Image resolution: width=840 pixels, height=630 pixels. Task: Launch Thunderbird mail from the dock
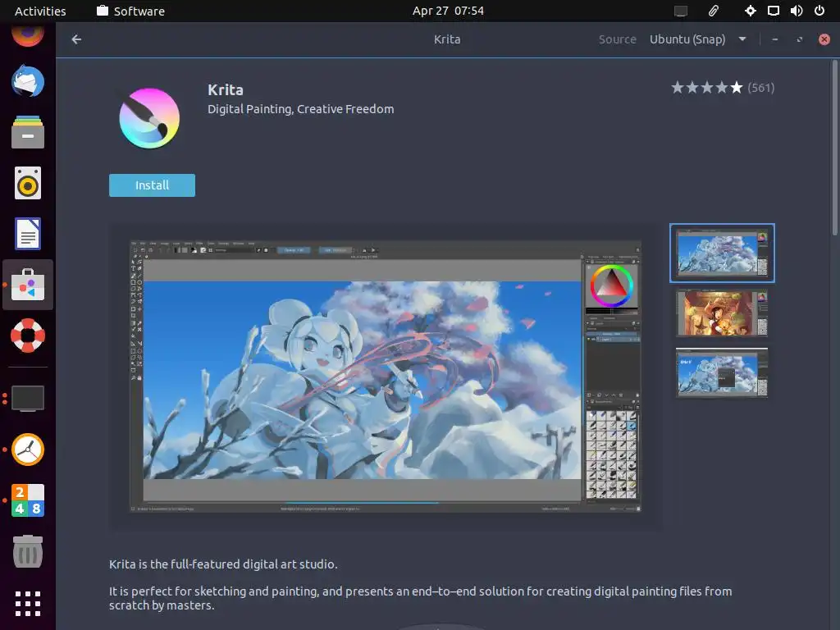(x=28, y=81)
